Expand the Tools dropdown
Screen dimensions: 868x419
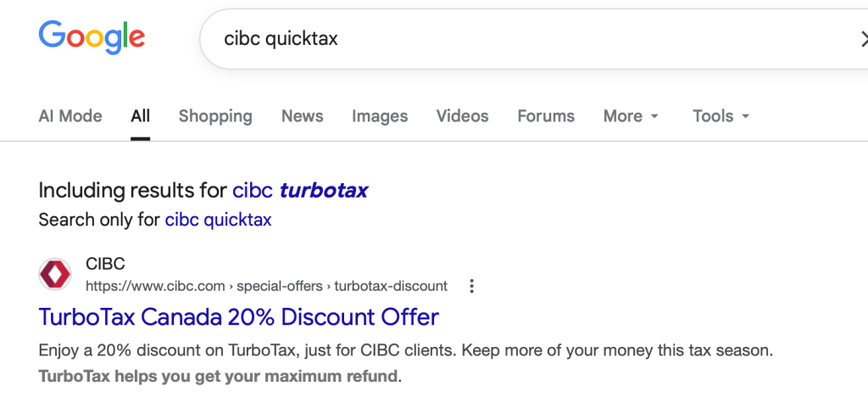721,116
